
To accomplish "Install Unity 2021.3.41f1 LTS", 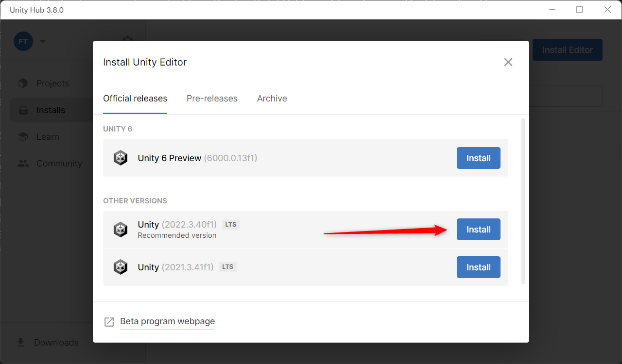I will 478,267.
